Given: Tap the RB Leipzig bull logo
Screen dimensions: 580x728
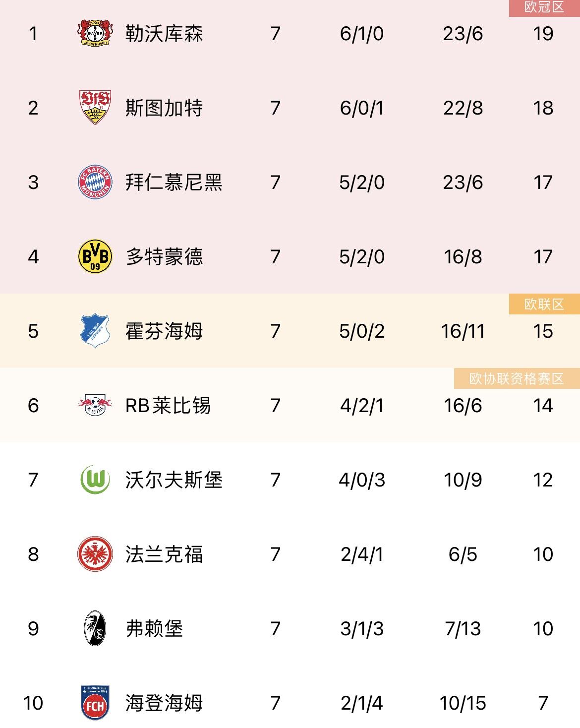Looking at the screenshot, I should coord(95,405).
